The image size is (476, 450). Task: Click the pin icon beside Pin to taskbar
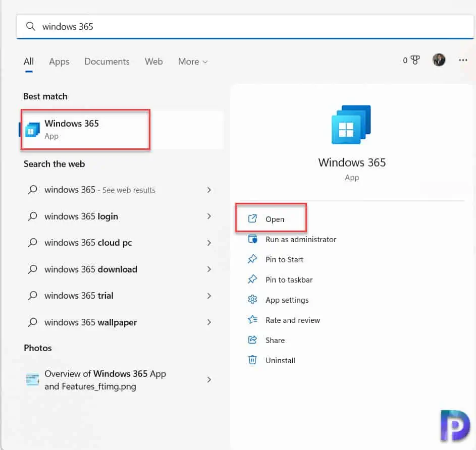click(252, 279)
